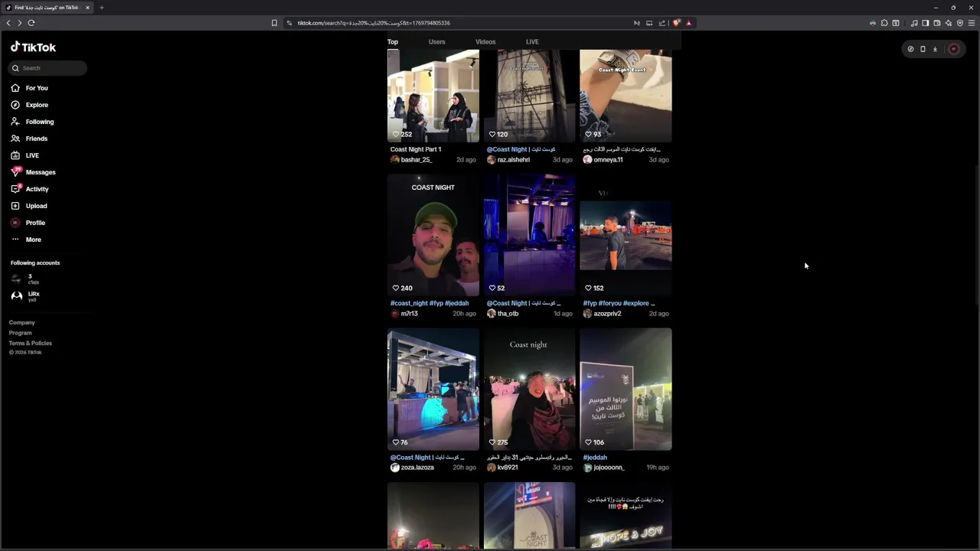
Task: Click the TikTok download app icon
Action: pyautogui.click(x=935, y=49)
